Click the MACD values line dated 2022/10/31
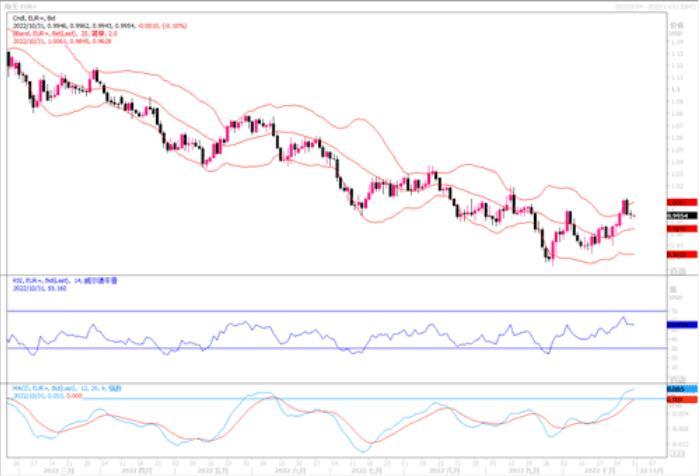This screenshot has width=699, height=476. 42,394
